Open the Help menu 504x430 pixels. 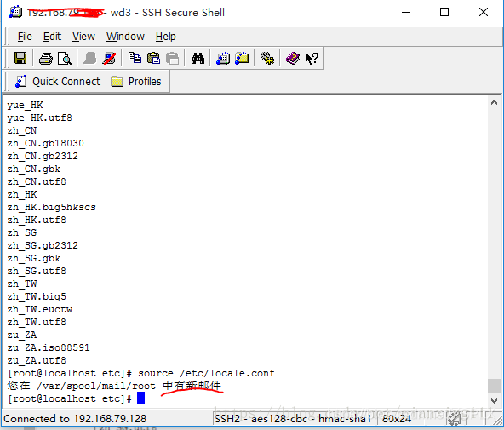(x=166, y=37)
